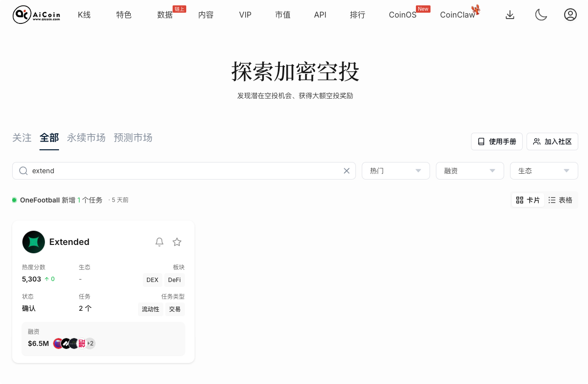Switch to the 永续市场 tab

click(86, 138)
